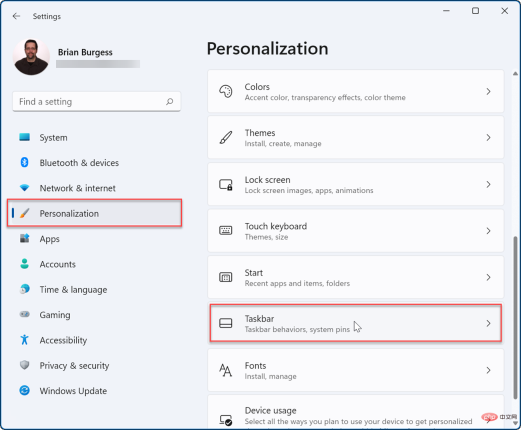
Task: Select Personalization label in the sidebar
Action: point(69,213)
